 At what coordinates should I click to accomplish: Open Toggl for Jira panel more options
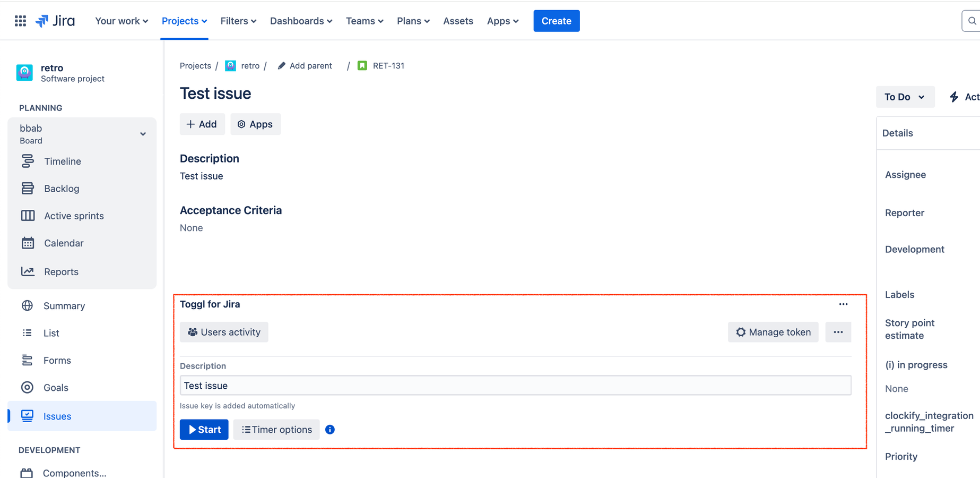click(x=843, y=304)
